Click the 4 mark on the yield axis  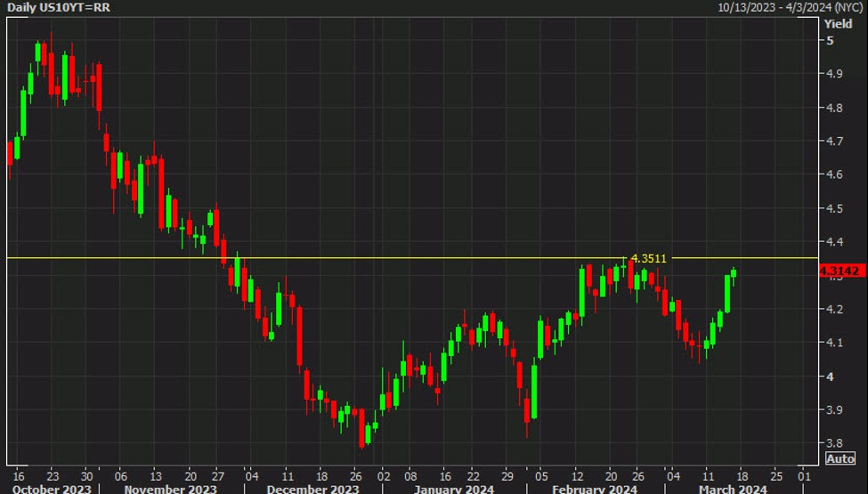830,377
